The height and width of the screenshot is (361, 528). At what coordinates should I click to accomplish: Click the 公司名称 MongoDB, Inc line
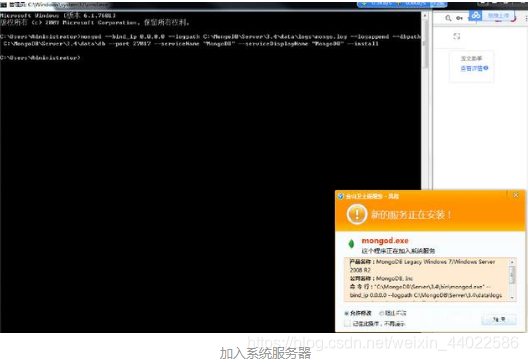381,278
